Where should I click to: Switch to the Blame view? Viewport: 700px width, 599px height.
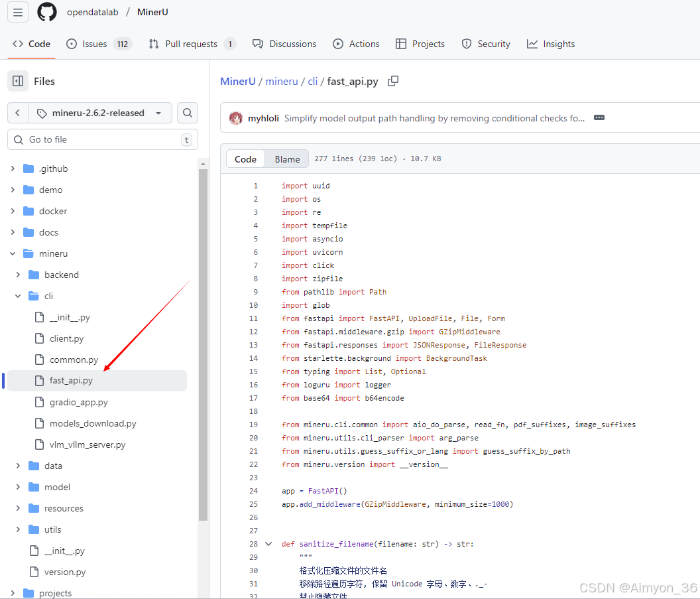(x=287, y=159)
